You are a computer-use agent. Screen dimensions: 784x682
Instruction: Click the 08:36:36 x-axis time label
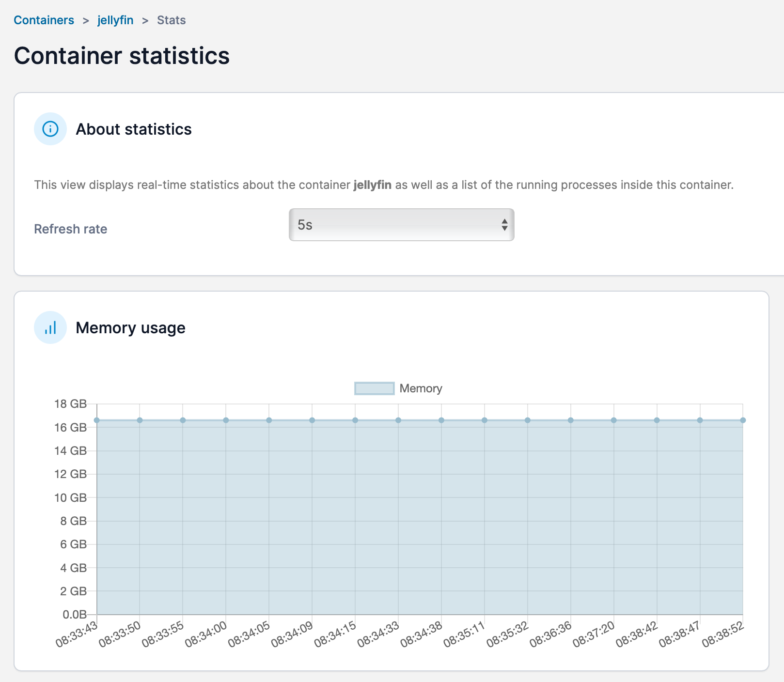(x=551, y=634)
